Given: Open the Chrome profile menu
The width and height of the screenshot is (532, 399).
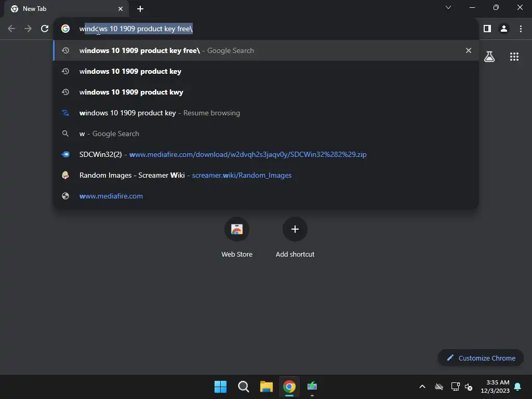Looking at the screenshot, I should click(x=504, y=29).
